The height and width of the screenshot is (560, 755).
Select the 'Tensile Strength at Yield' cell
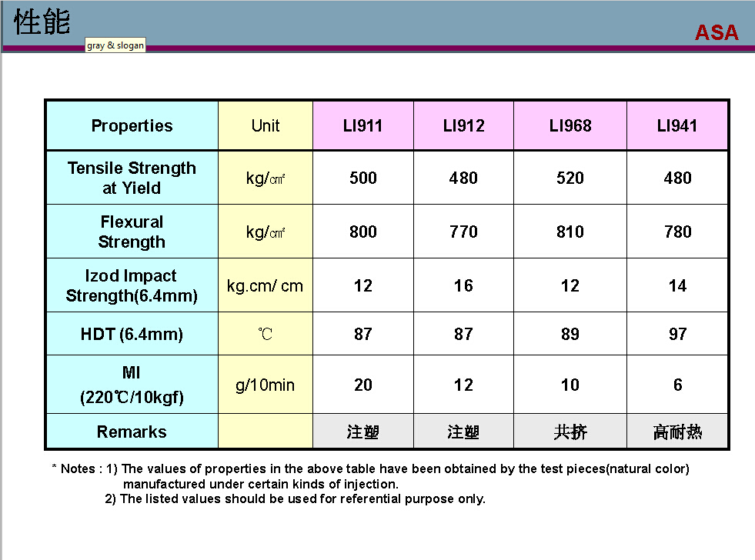pyautogui.click(x=132, y=178)
